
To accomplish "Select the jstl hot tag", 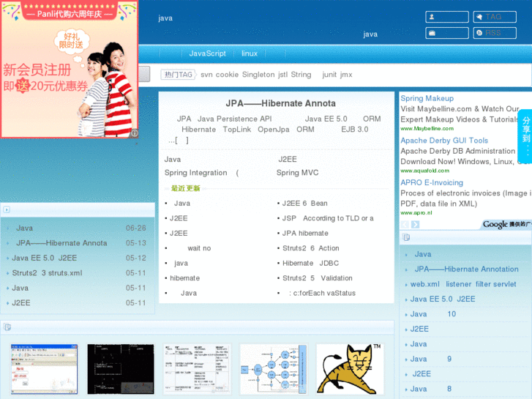I will pyautogui.click(x=282, y=75).
